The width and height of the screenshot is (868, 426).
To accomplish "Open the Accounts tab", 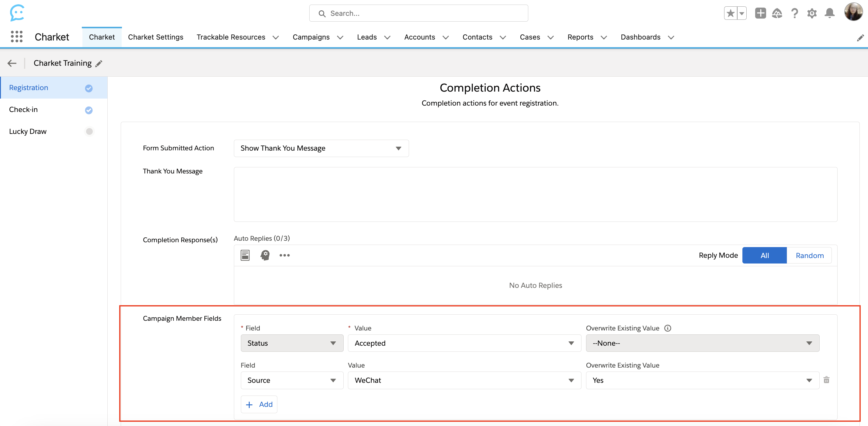I will [419, 37].
